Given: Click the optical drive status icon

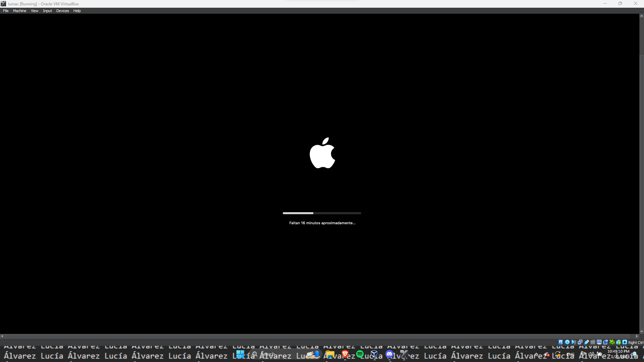Looking at the screenshot, I should 567,342.
